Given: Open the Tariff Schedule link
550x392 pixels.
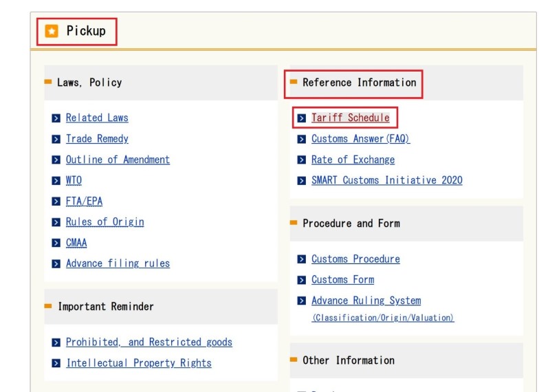Looking at the screenshot, I should (x=350, y=118).
